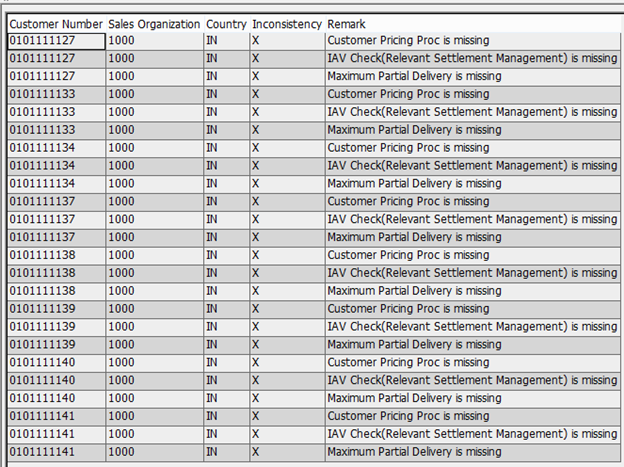Image resolution: width=624 pixels, height=467 pixels.
Task: Select IAV Check remark for customer 0101111127
Action: click(472, 59)
